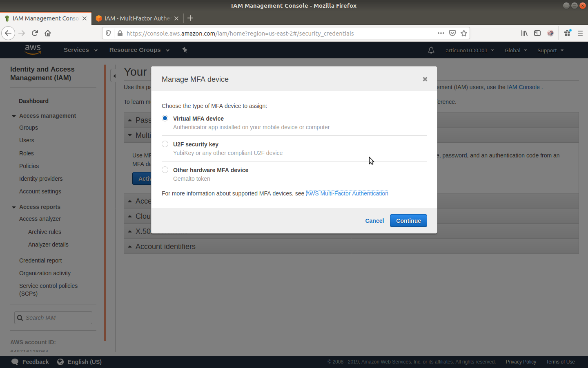Open the Global region dropdown
Screen dimensions: 588x368
click(x=516, y=50)
